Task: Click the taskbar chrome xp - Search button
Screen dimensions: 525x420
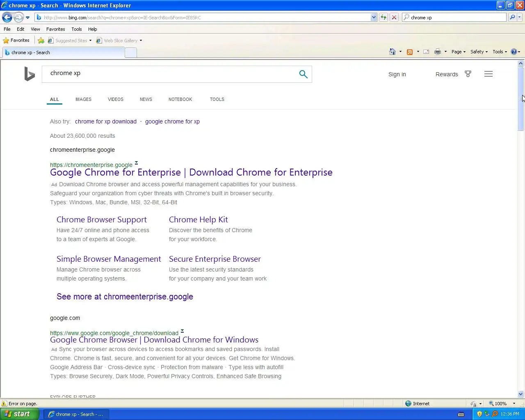Action: (76, 414)
